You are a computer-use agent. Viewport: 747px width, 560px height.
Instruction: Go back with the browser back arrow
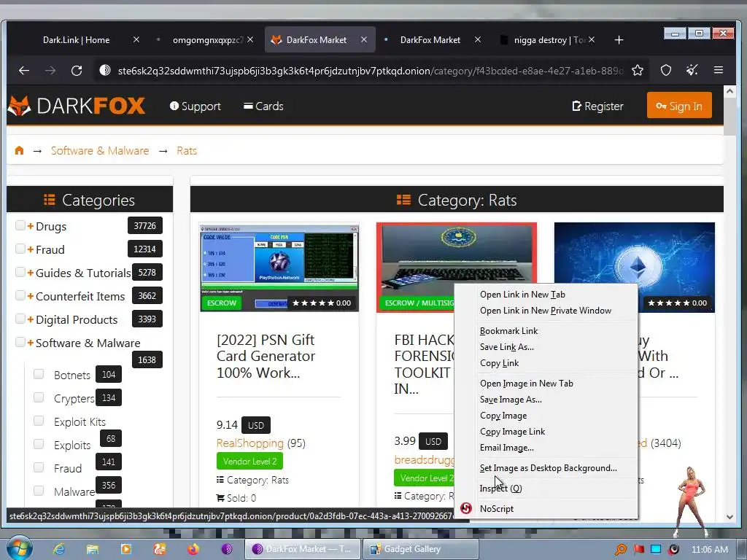tap(24, 71)
